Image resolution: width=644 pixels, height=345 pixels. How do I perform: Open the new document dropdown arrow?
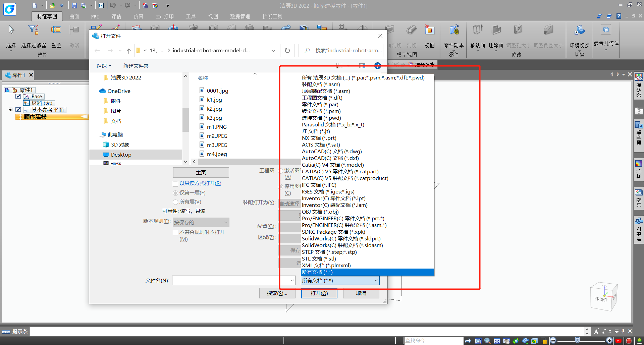tap(42, 5)
